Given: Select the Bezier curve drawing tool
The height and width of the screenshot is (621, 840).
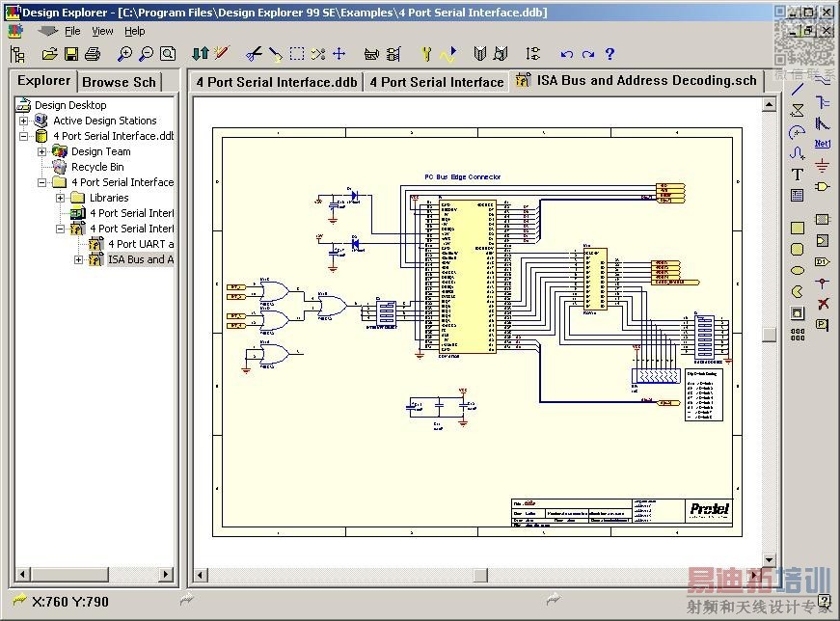Looking at the screenshot, I should (798, 153).
